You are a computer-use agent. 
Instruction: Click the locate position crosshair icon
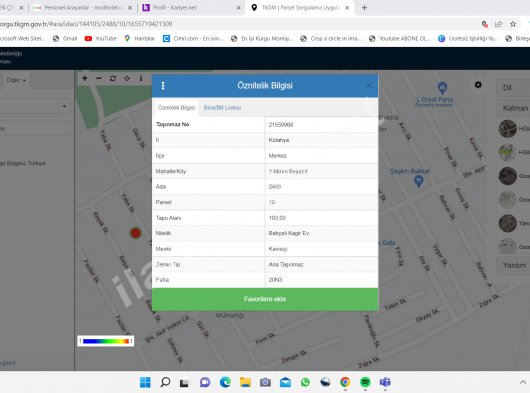coord(127,78)
